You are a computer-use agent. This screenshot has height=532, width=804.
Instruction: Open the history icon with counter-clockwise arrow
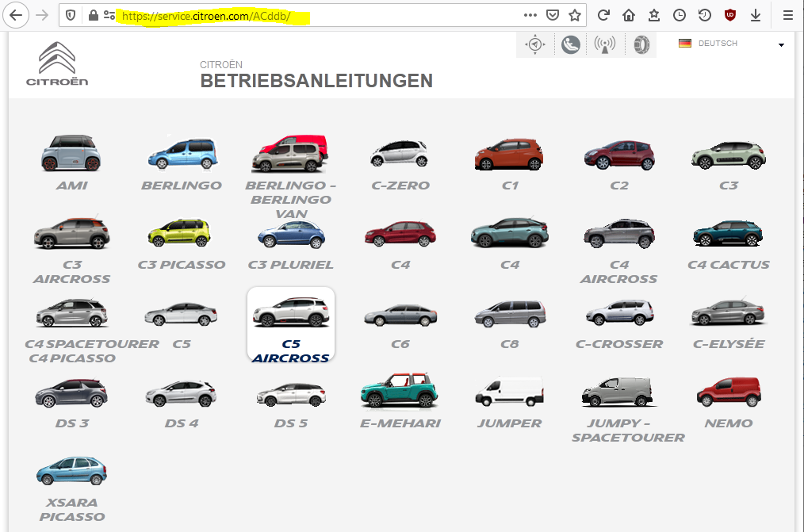(x=705, y=15)
